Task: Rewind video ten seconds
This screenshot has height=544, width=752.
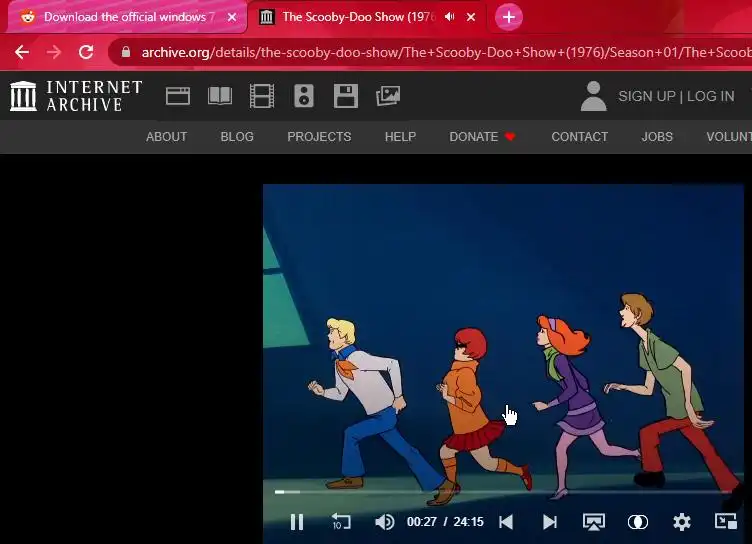Action: tap(341, 522)
